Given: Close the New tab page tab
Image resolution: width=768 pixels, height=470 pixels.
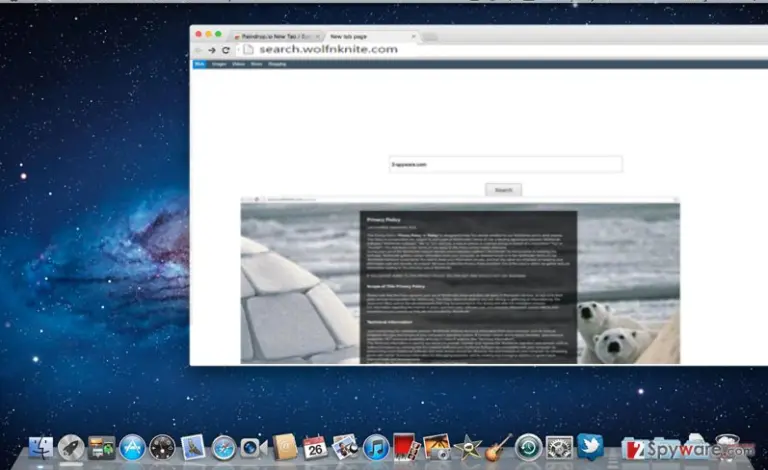Looking at the screenshot, I should (413, 37).
